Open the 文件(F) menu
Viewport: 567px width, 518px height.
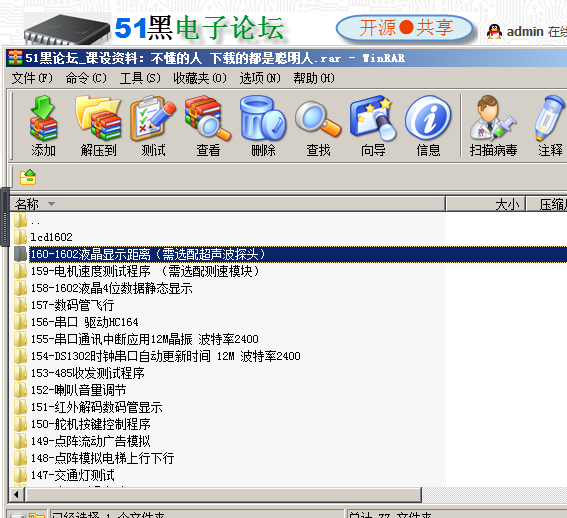coord(32,78)
